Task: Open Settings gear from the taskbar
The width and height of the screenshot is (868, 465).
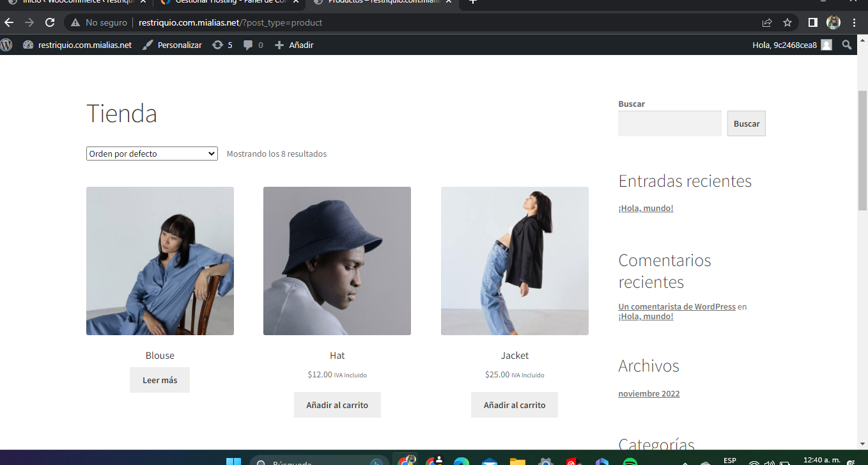Action: (545, 461)
